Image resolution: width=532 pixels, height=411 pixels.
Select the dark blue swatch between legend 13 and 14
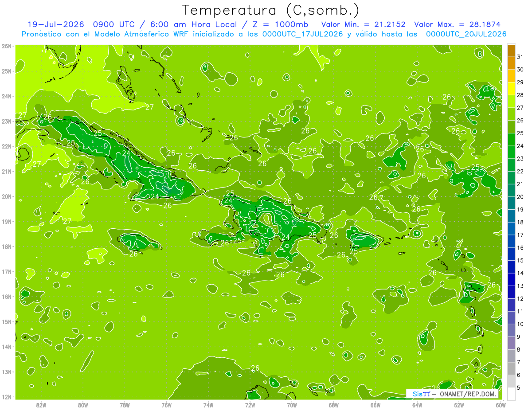511,279
